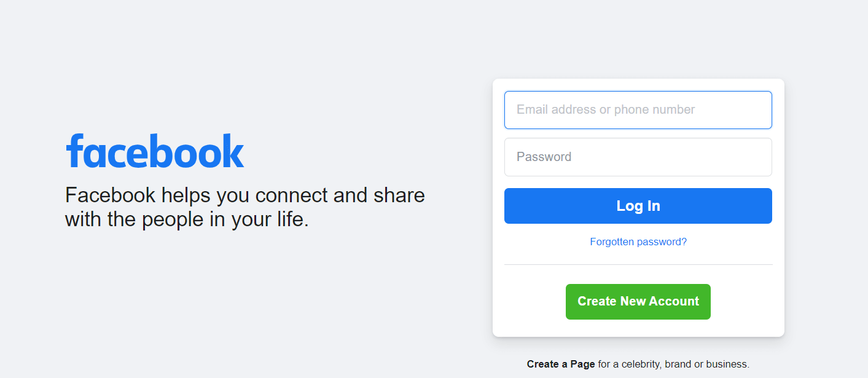
Task: Click the divider line above Create New Account
Action: click(638, 265)
